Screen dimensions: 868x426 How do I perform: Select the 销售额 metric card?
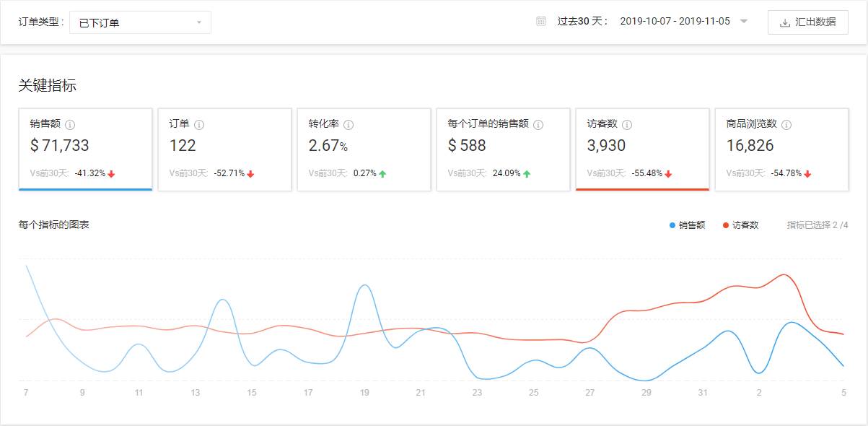point(85,149)
